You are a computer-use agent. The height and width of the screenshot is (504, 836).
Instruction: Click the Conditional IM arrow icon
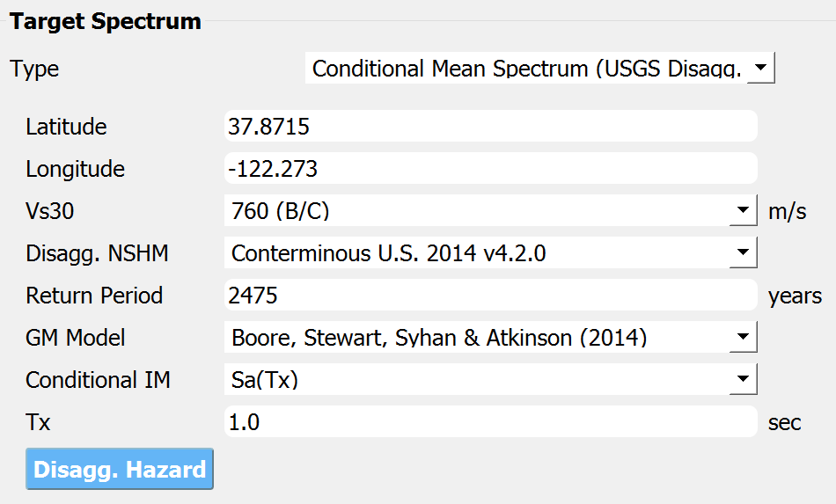744,379
